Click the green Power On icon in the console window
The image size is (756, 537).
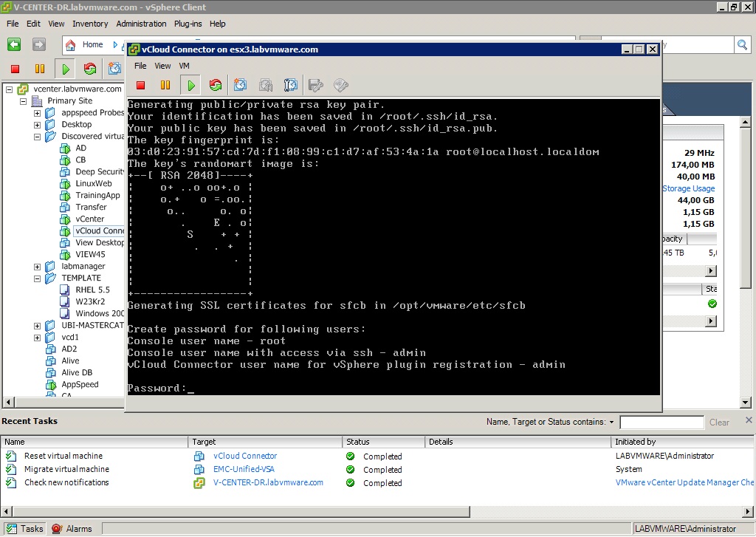tap(191, 86)
